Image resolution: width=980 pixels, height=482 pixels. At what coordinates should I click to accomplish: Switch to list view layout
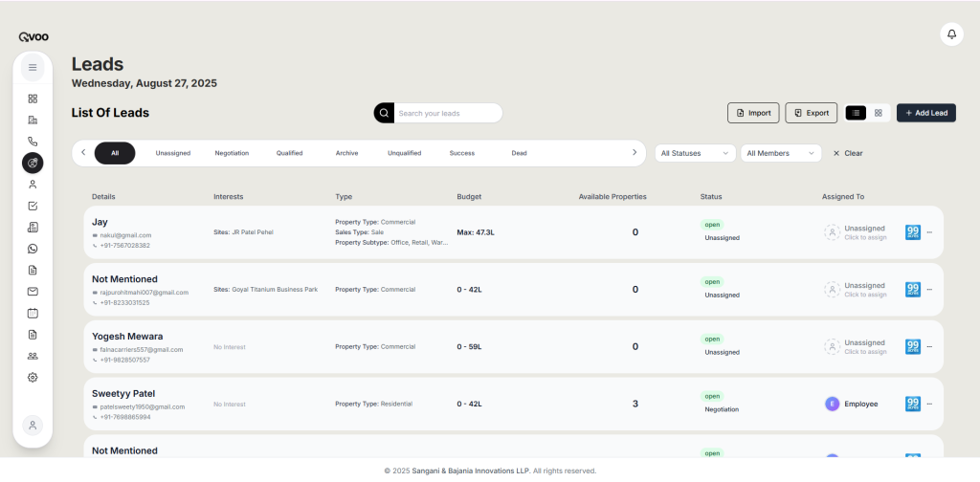856,113
